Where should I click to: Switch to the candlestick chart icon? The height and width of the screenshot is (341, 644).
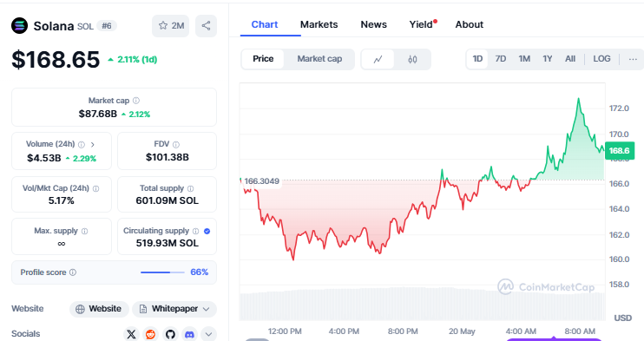pos(412,59)
